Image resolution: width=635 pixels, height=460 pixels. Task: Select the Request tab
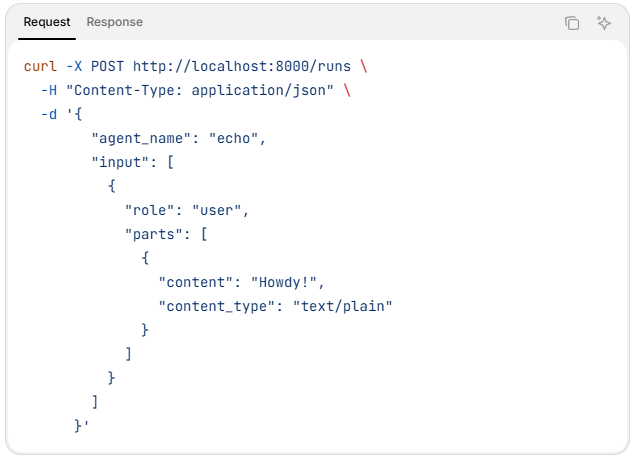click(x=47, y=22)
